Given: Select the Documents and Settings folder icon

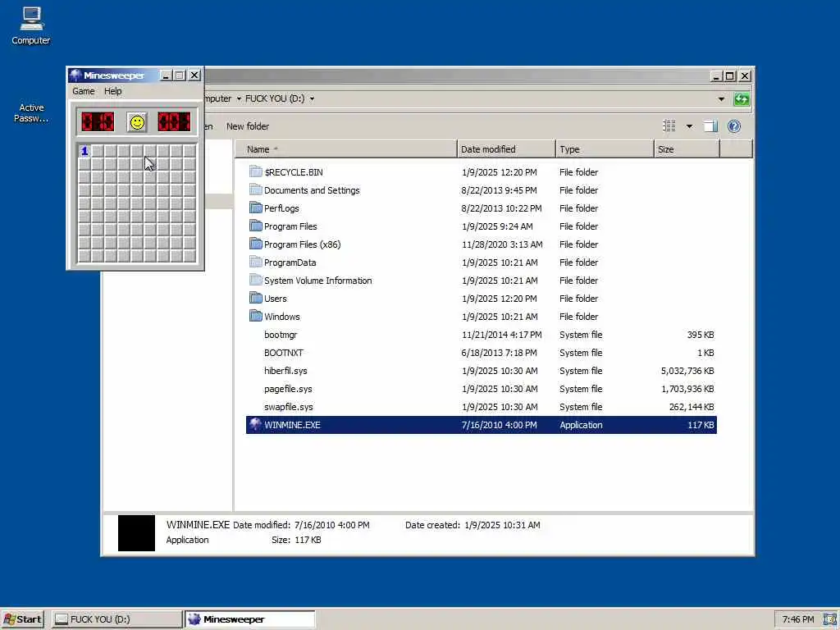Looking at the screenshot, I should point(256,190).
